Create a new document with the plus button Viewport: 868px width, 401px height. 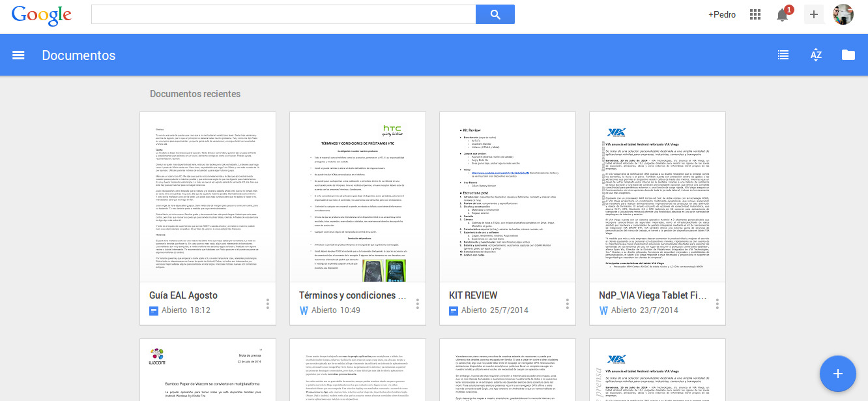[837, 374]
